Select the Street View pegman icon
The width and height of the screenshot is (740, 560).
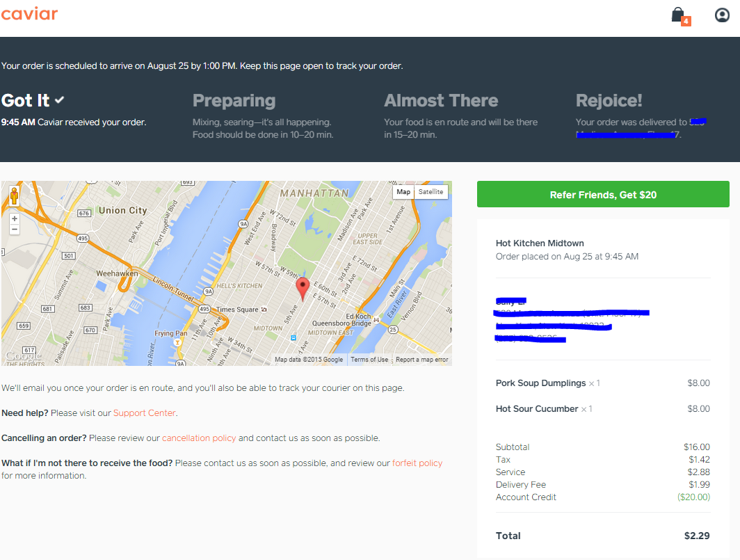click(x=14, y=195)
